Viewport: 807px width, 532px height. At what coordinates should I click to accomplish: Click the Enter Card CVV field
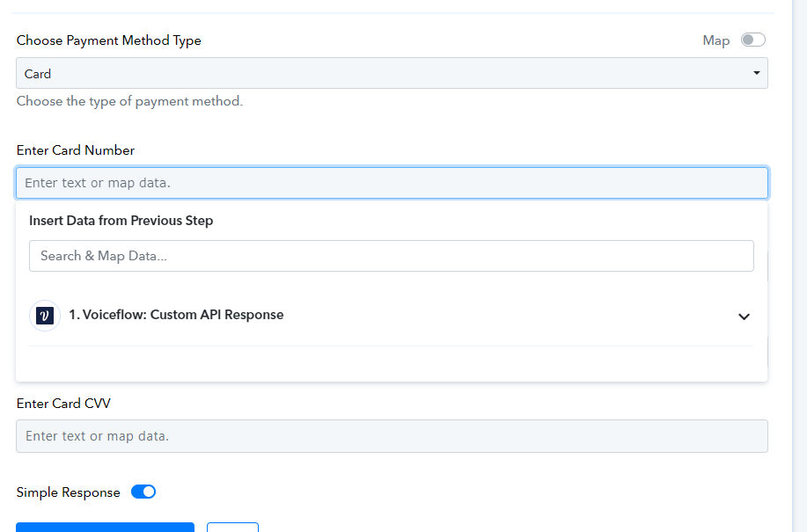[392, 436]
